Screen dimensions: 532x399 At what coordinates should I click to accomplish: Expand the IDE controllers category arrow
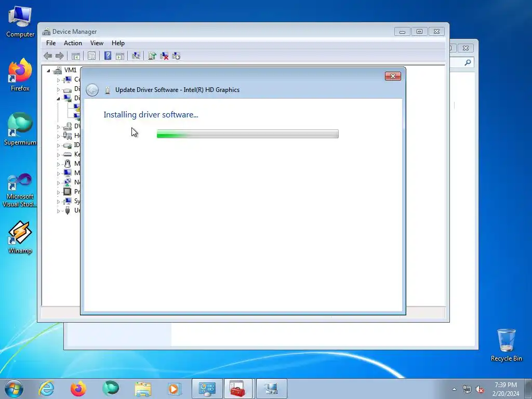[58, 145]
